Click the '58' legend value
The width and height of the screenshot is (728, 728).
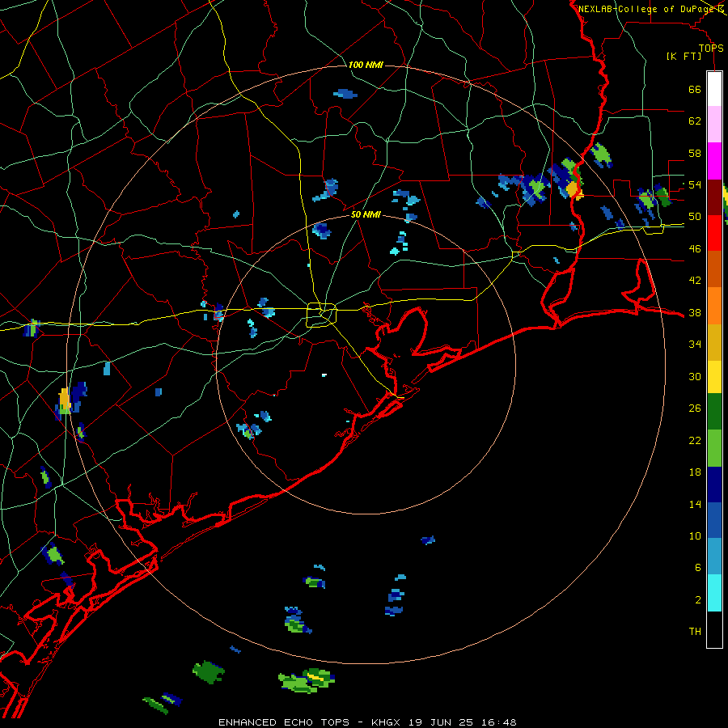[695, 153]
